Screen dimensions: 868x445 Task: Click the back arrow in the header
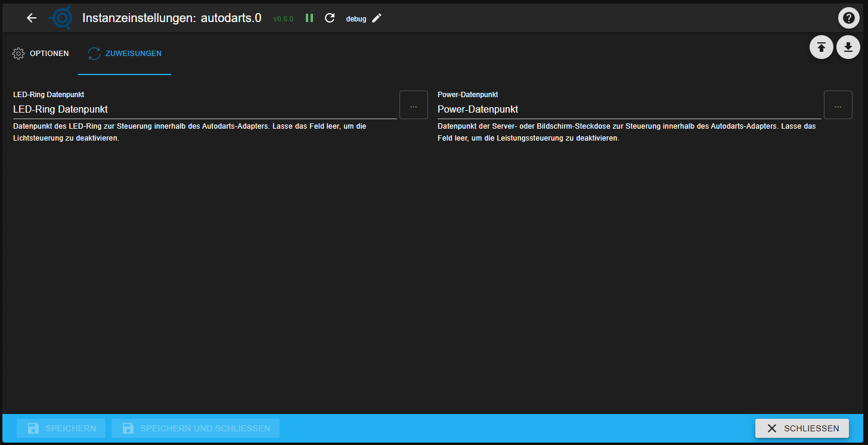(x=32, y=18)
